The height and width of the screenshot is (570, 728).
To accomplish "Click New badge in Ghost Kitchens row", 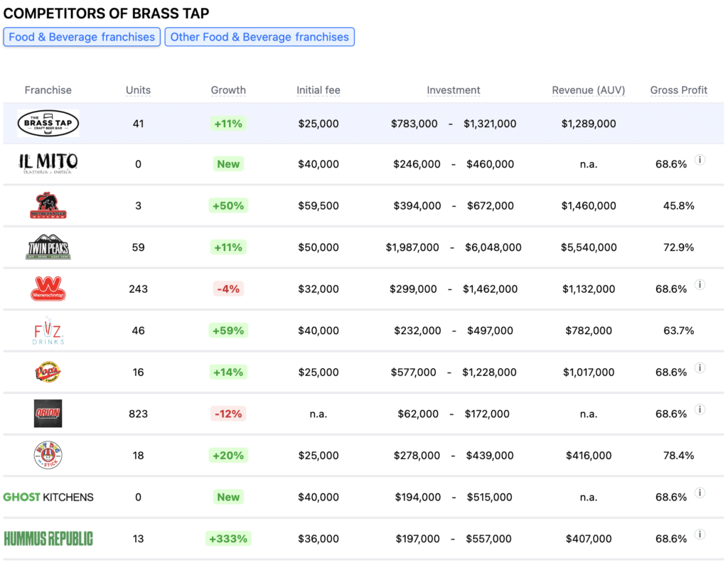I will pyautogui.click(x=228, y=497).
